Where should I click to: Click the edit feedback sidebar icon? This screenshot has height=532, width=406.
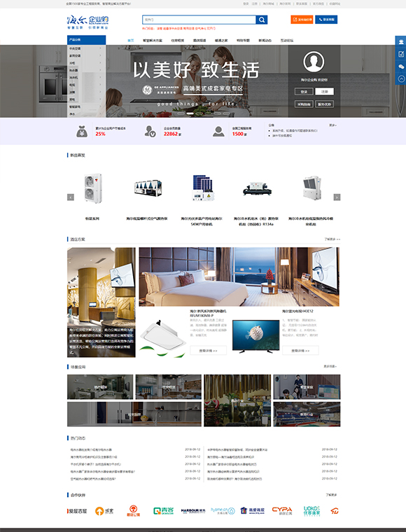tap(401, 55)
